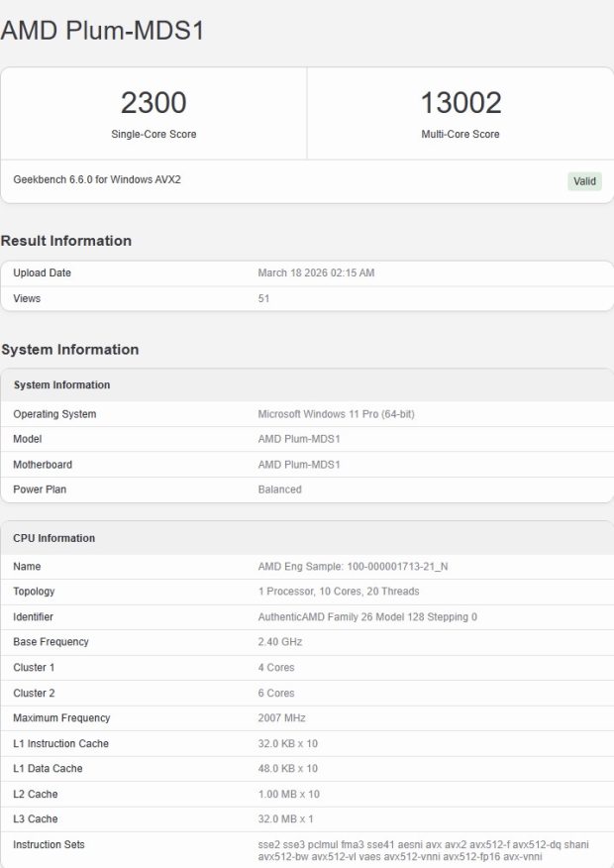Select Microsoft Windows 11 Pro (64-bit) value

(336, 414)
